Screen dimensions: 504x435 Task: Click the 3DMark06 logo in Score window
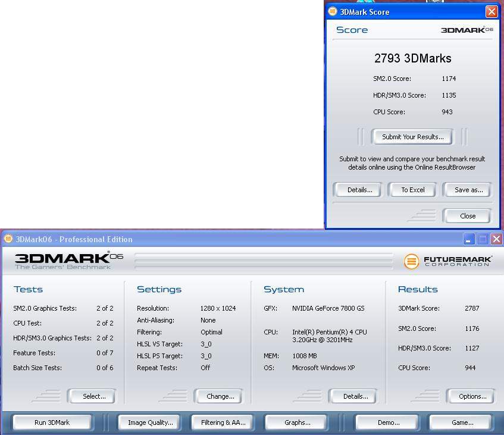(x=467, y=30)
